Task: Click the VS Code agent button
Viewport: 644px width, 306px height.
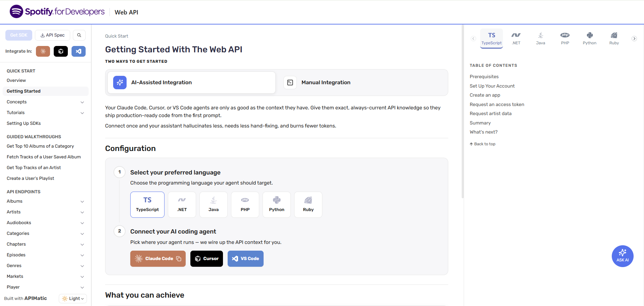Action: tap(245, 259)
